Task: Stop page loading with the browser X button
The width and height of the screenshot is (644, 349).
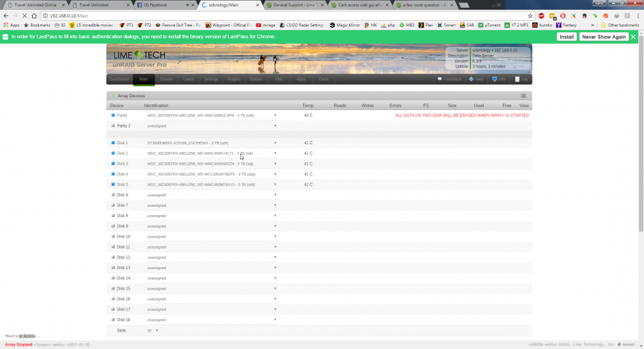Action: click(x=24, y=15)
